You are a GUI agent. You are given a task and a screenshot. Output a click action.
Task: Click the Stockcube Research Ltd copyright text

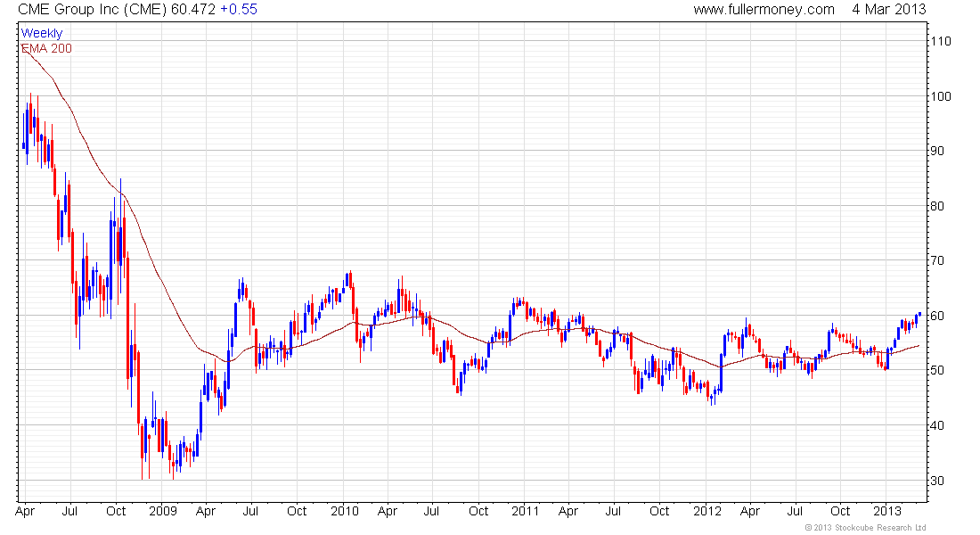point(865,528)
